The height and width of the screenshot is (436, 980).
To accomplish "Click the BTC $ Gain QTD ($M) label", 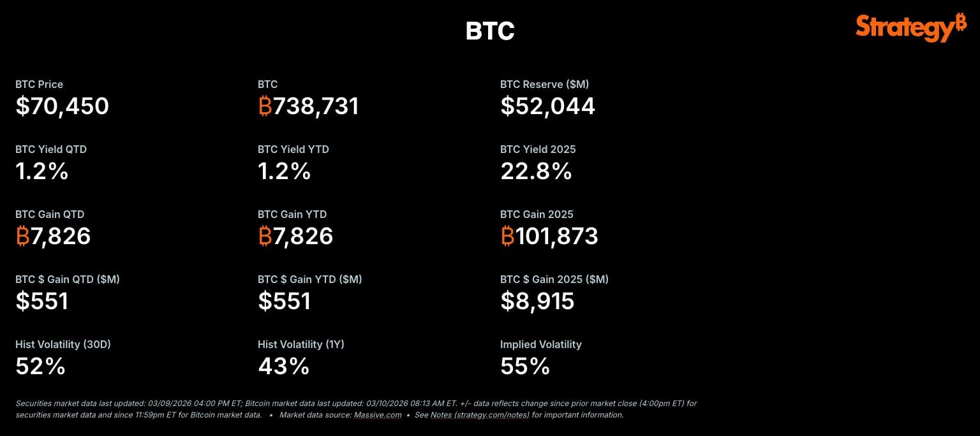I will pyautogui.click(x=68, y=279).
